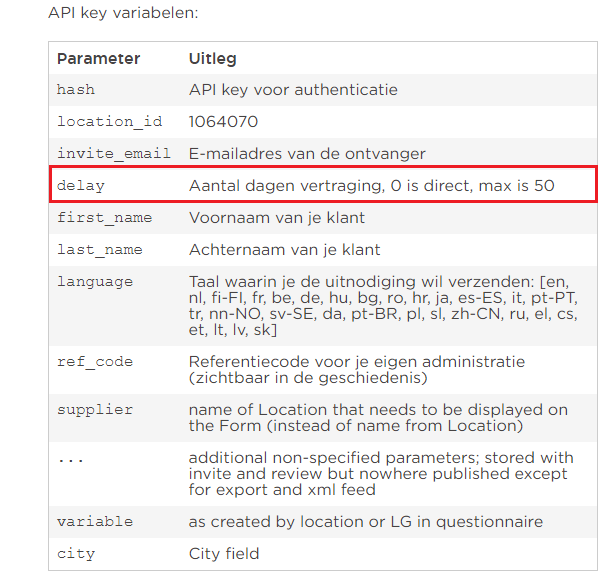Screen dimensions: 611x574
Task: Click the City field description
Action: (224, 554)
